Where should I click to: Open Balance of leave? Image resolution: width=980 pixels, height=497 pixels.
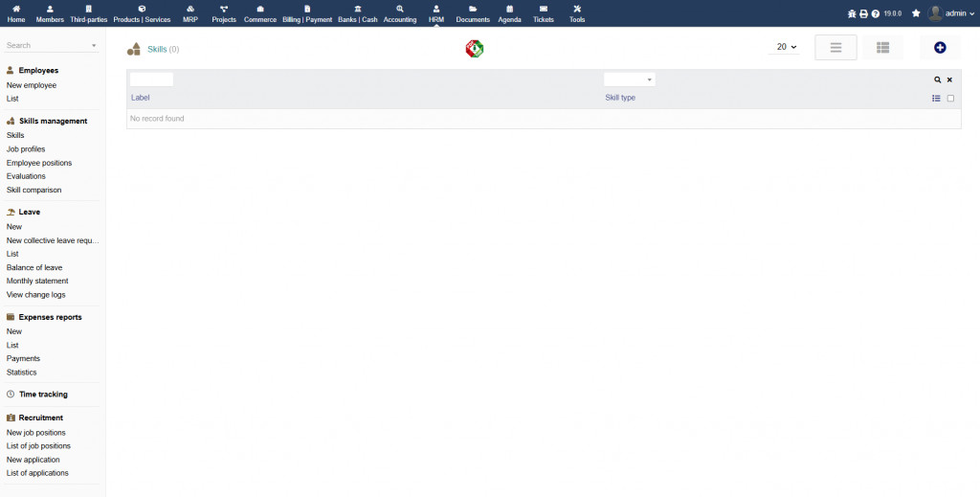coord(34,267)
